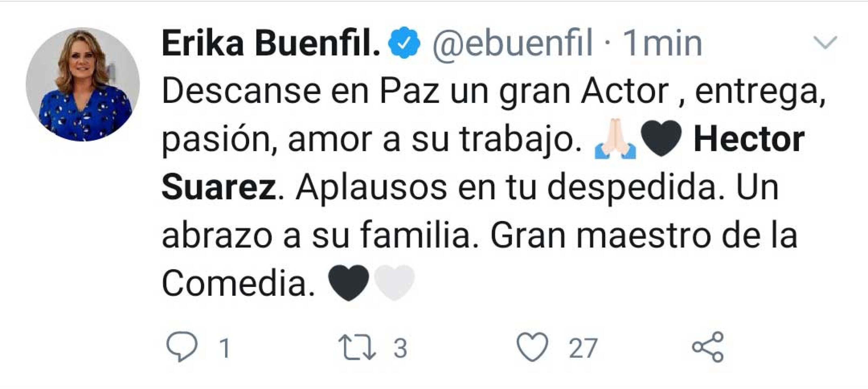This screenshot has width=868, height=389.
Task: Click the reply count number 1
Action: click(225, 348)
